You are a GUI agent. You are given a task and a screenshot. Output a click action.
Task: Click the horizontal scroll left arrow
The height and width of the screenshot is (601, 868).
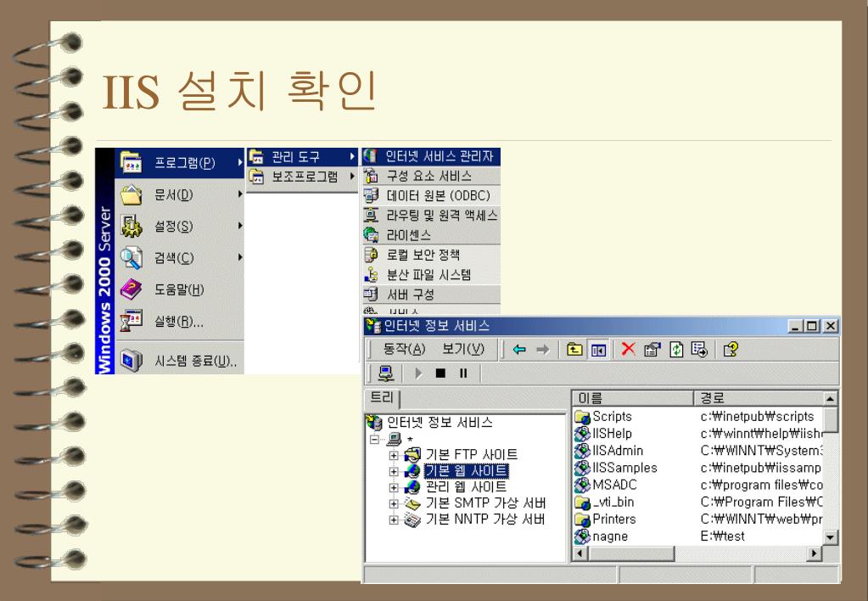click(x=580, y=553)
